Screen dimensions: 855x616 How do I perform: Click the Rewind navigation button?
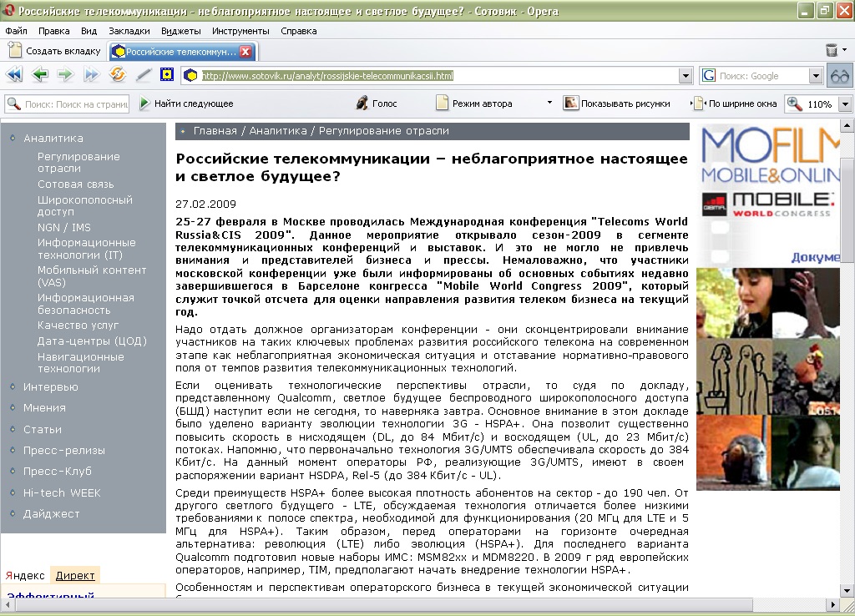(x=14, y=74)
